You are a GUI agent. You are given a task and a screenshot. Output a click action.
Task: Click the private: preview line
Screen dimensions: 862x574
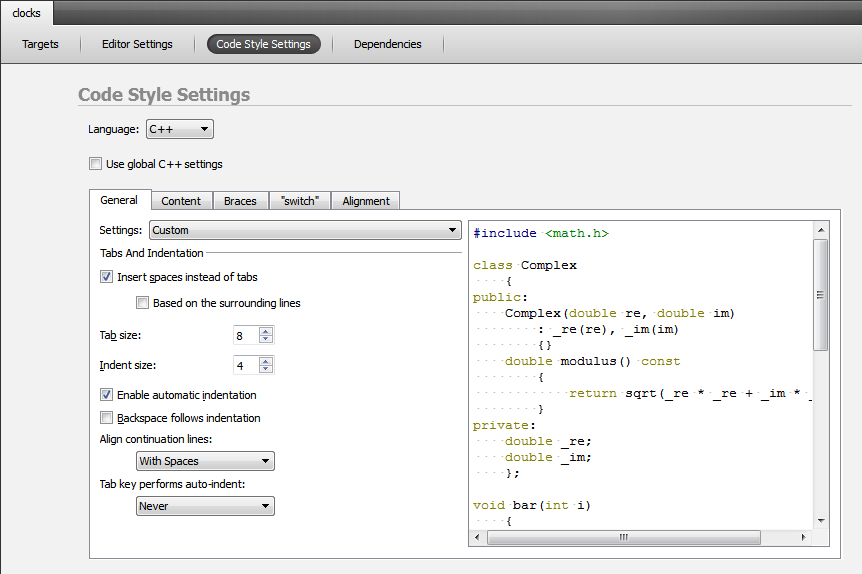504,425
